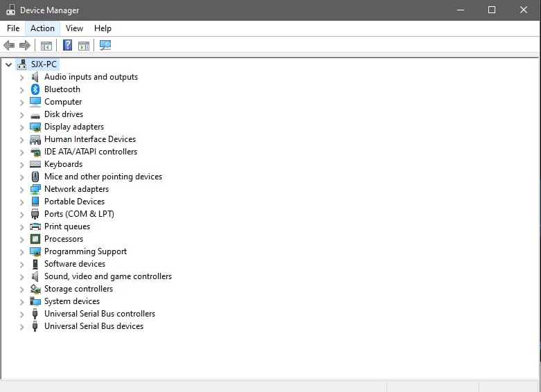Select Universal Serial Bus devices label

94,326
